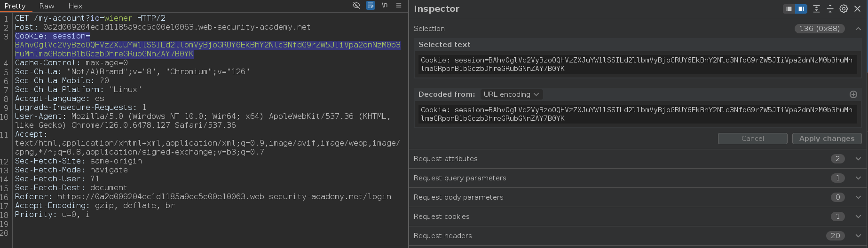The width and height of the screenshot is (868, 248).
Task: Close the Inspector panel with the X icon
Action: 858,9
